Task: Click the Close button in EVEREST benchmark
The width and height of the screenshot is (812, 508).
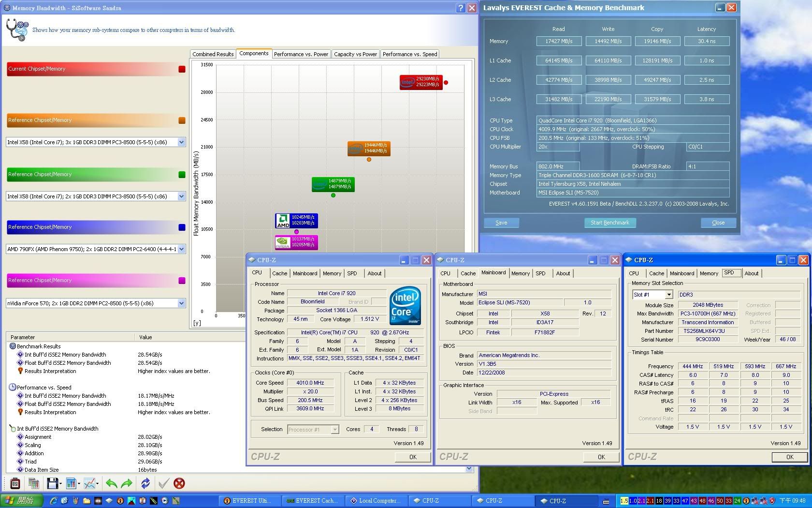Action: 718,223
